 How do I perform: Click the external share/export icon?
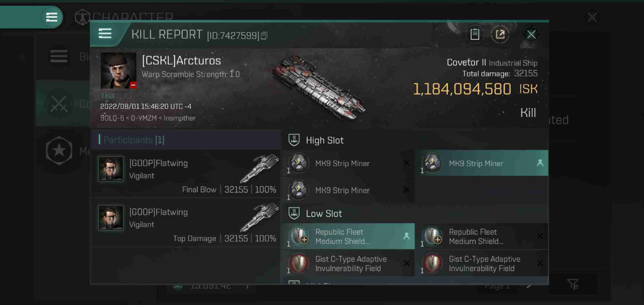click(x=500, y=34)
